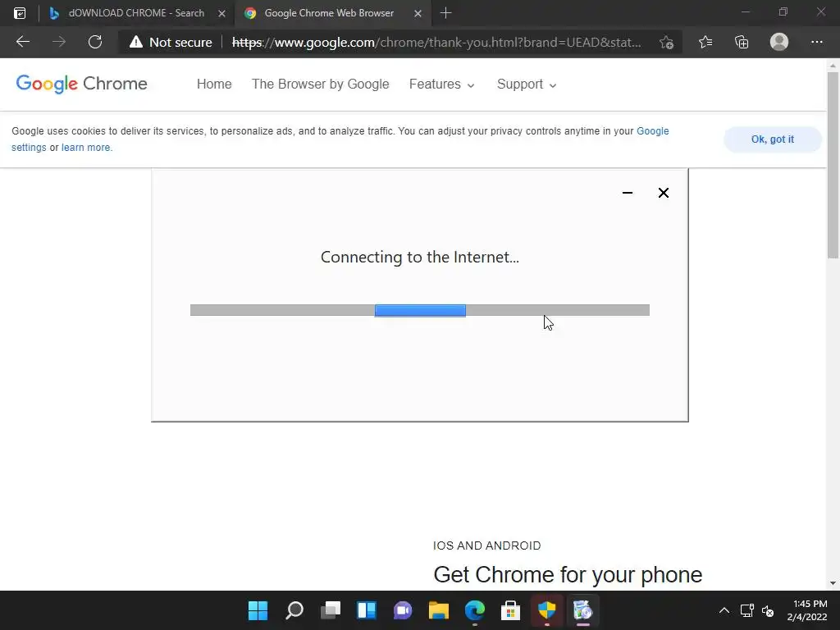The image size is (840, 630).
Task: Click the installer progress bar
Action: pyautogui.click(x=420, y=310)
